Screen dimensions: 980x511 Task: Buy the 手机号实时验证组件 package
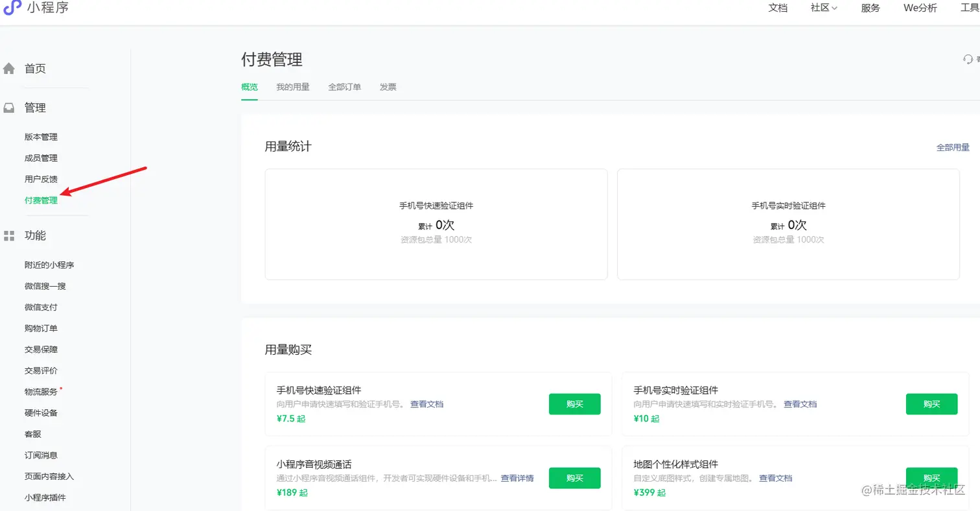click(932, 404)
